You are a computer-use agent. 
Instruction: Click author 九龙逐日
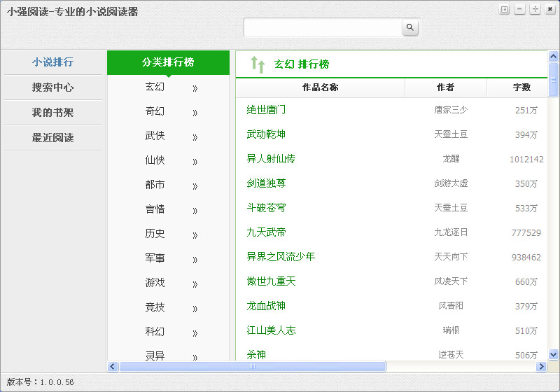point(451,232)
